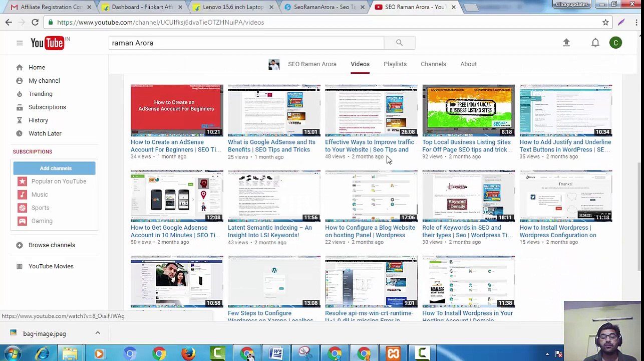
Task: Open Role of Keywords in SEO title
Action: (x=467, y=232)
